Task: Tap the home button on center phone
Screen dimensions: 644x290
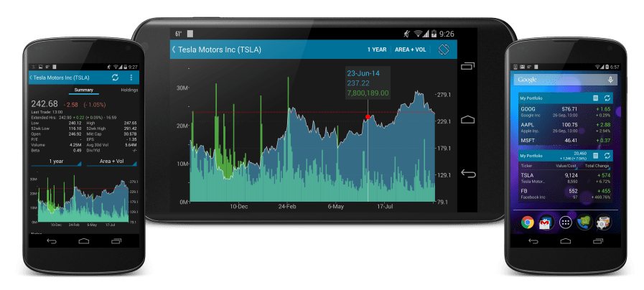Action: (x=467, y=120)
